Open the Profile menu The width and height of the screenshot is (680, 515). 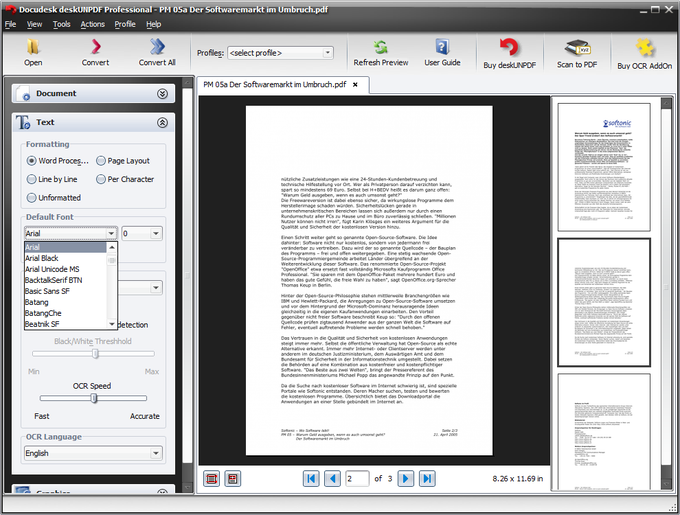click(x=125, y=24)
